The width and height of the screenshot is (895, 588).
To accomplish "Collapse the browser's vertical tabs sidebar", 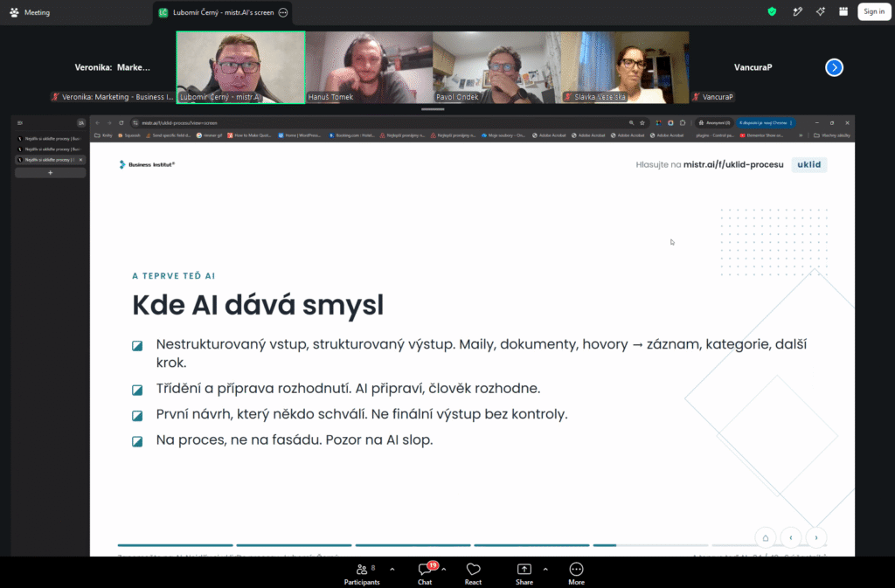I will click(x=20, y=122).
